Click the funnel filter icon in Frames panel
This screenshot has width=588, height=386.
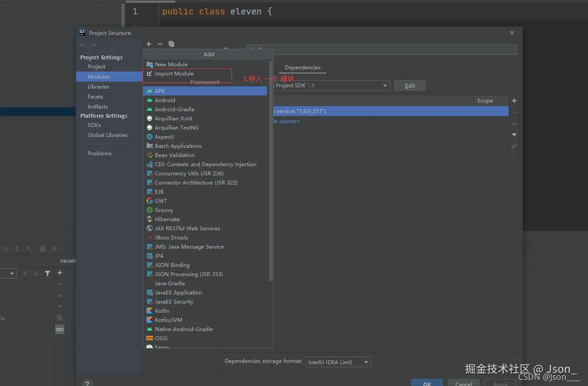pos(48,273)
